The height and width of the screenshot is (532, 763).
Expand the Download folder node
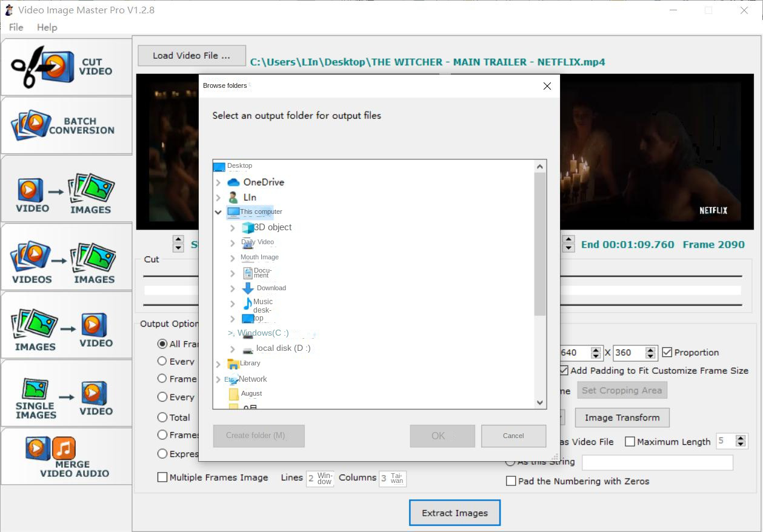click(x=233, y=288)
